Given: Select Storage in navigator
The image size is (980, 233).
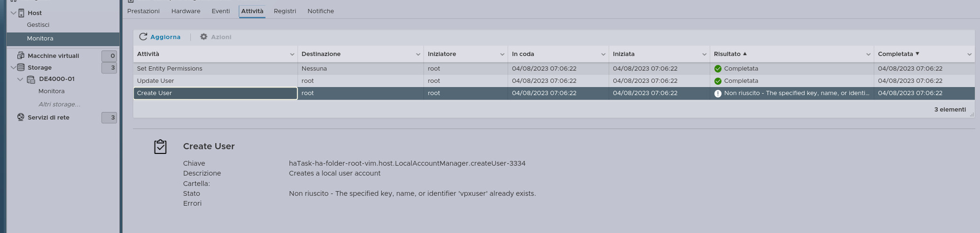Looking at the screenshot, I should click(39, 67).
